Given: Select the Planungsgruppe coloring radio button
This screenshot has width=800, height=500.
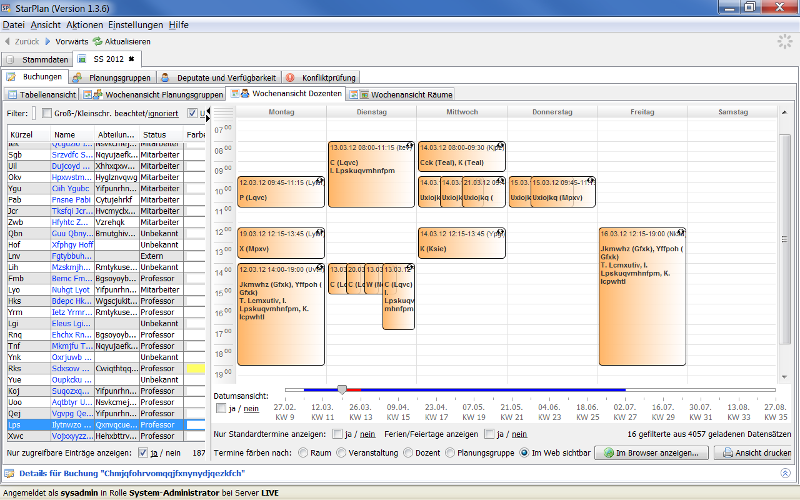Looking at the screenshot, I should click(450, 453).
